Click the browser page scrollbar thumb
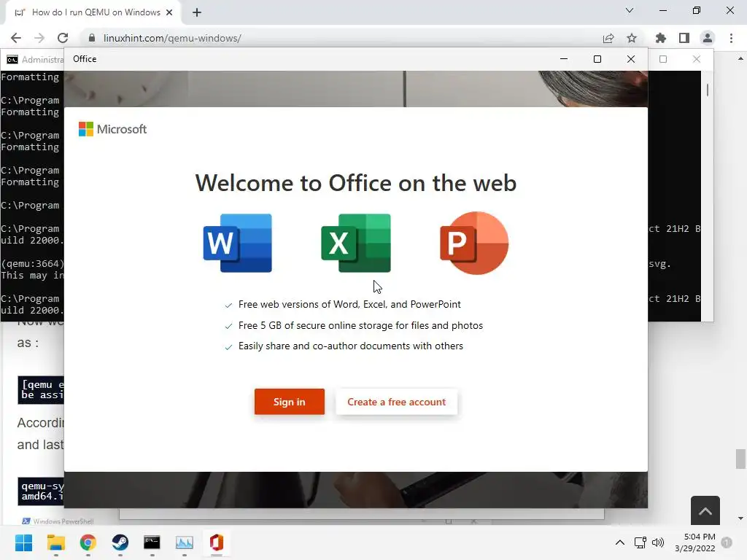This screenshot has height=560, width=747. [x=740, y=459]
